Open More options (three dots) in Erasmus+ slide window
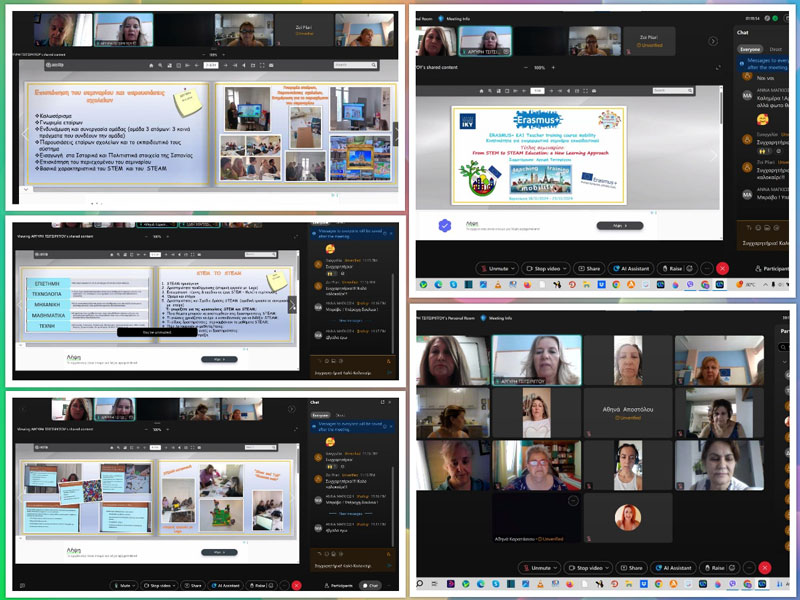This screenshot has height=600, width=800. [707, 268]
